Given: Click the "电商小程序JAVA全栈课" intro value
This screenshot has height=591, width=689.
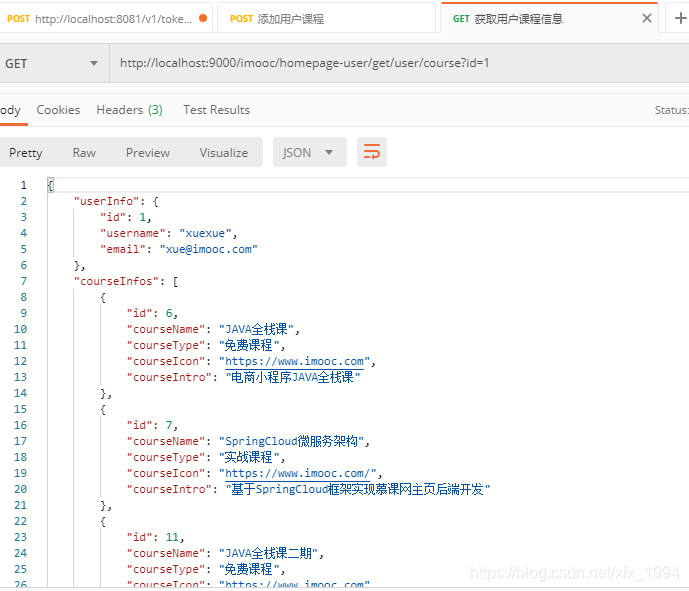Looking at the screenshot, I should coord(293,377).
